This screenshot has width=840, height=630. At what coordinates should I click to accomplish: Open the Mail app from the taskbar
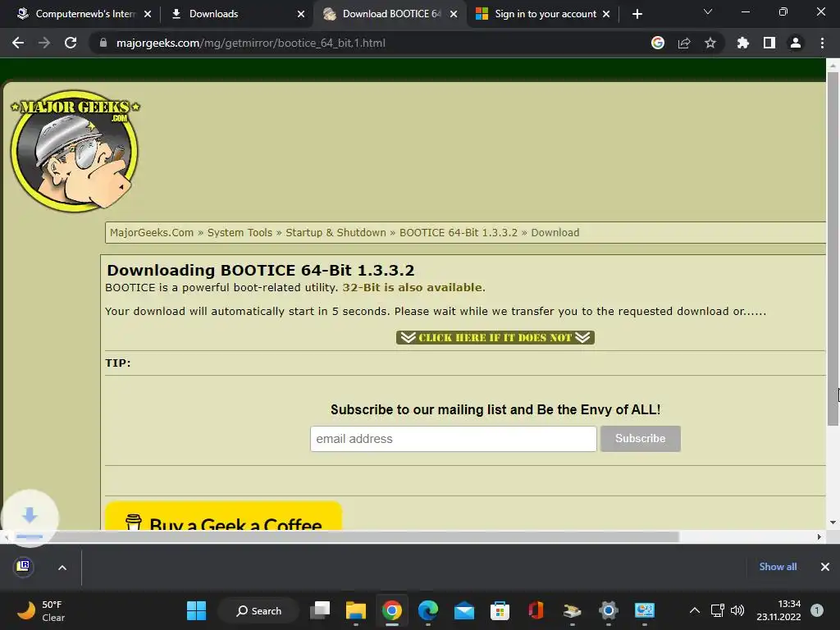click(464, 610)
